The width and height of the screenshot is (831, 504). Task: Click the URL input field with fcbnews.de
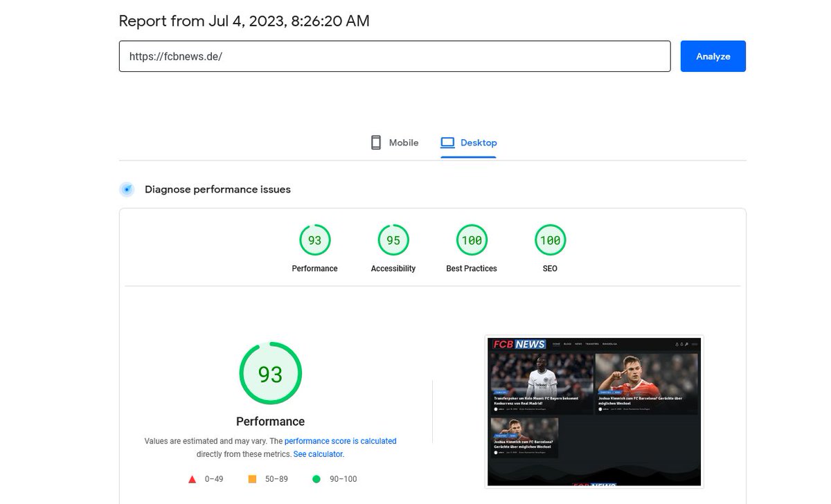pos(395,56)
